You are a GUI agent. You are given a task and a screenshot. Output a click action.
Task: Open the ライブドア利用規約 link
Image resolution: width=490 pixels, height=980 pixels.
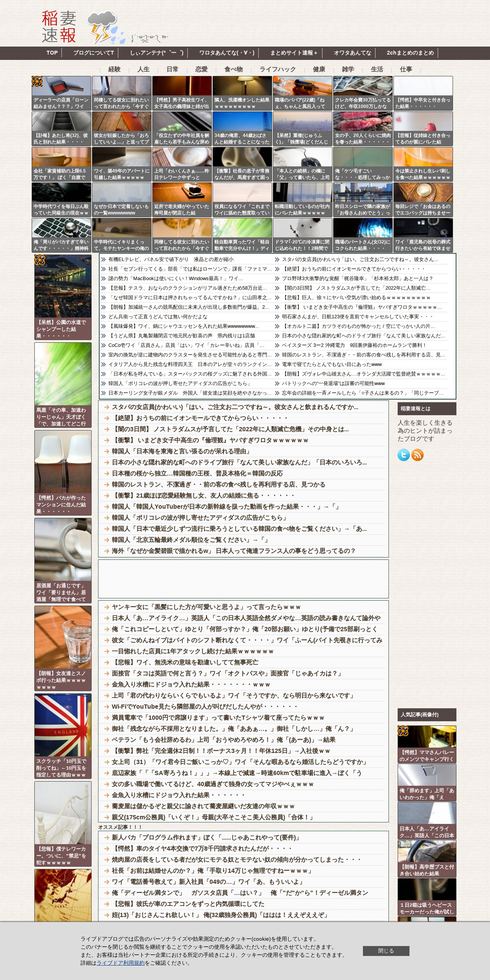[121, 963]
